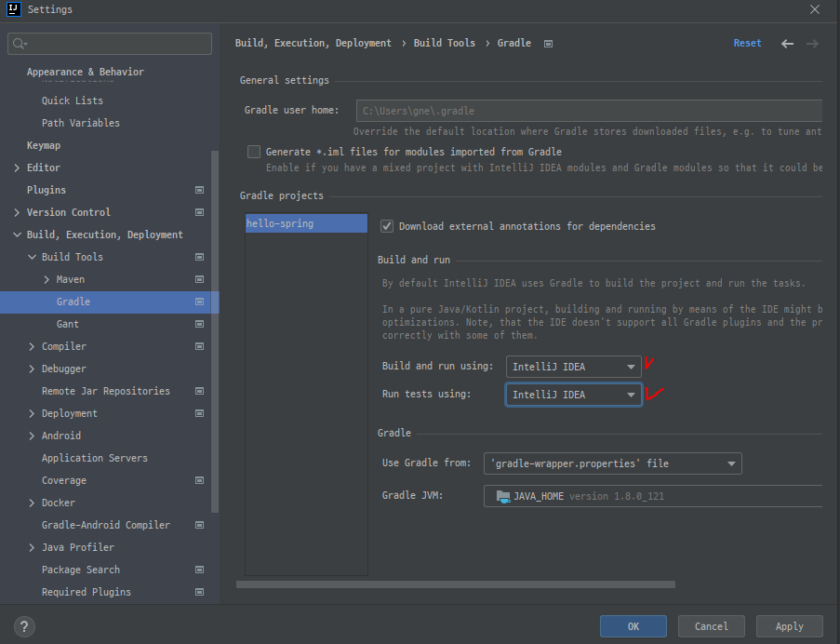This screenshot has width=840, height=644.
Task: Select hello-spring in Gradle projects list
Action: pos(306,223)
